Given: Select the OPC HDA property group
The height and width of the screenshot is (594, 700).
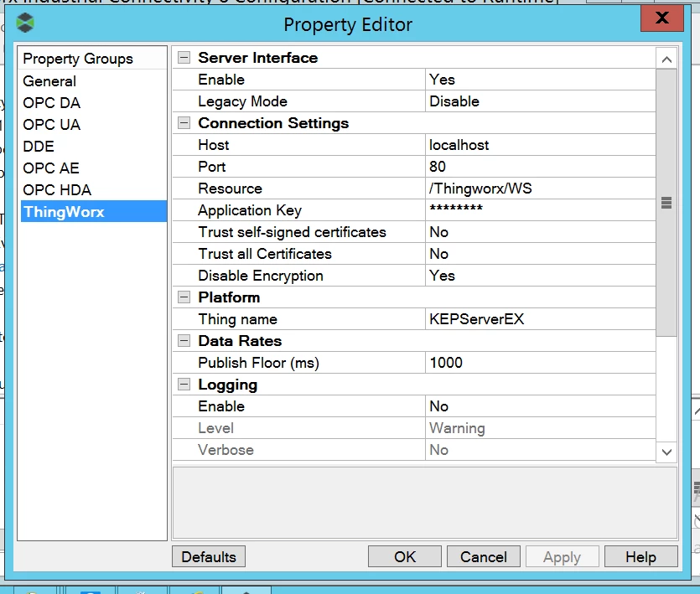Looking at the screenshot, I should pos(57,190).
